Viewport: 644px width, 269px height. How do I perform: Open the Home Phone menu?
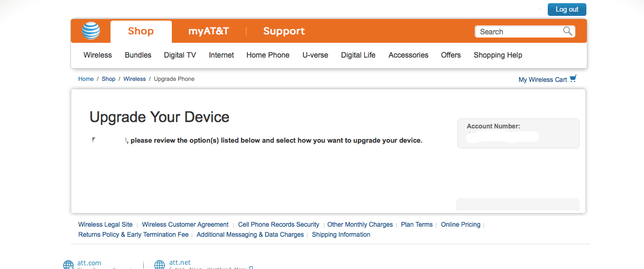(x=268, y=55)
